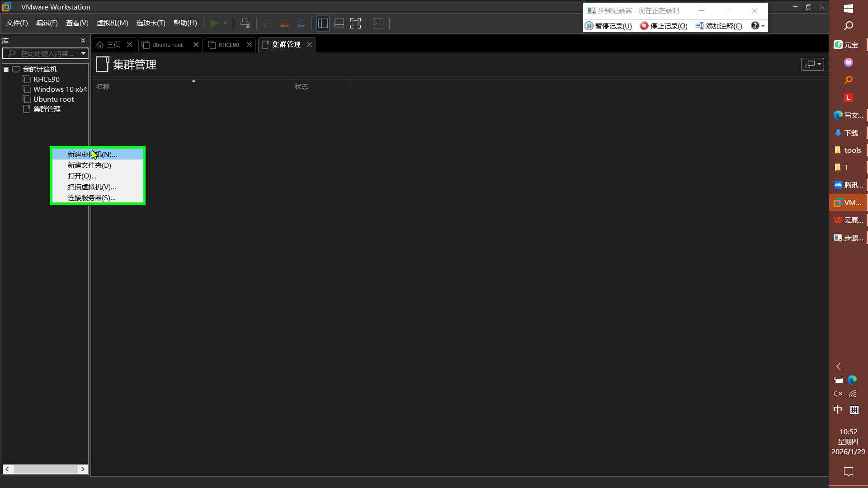Open the library search filter dropdown arrow
Viewport: 868px width, 488px height.
coord(83,53)
